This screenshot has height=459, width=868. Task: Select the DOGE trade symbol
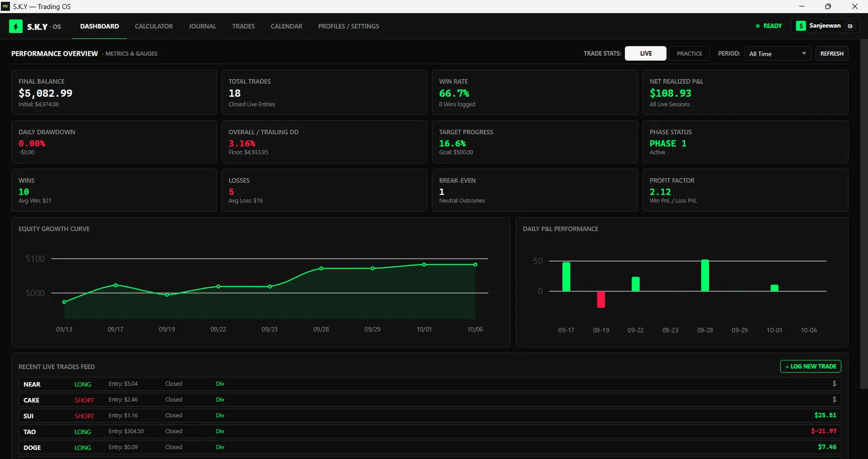[x=32, y=447]
